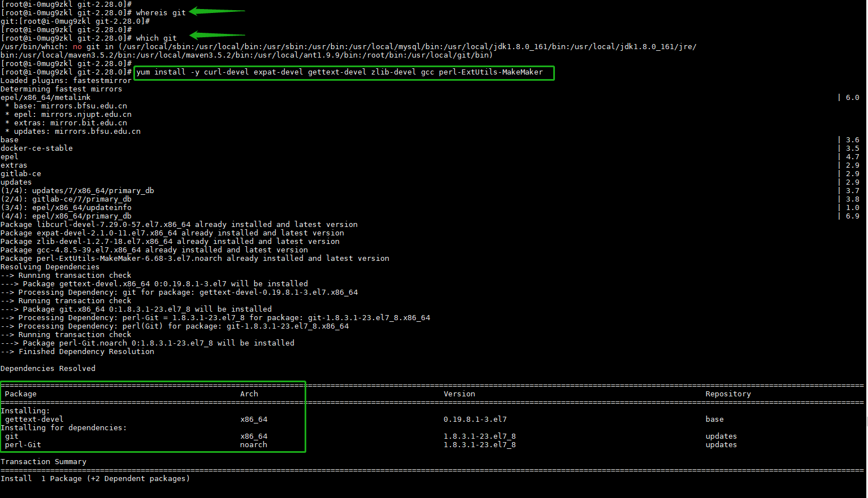The height and width of the screenshot is (498, 868).
Task: Click the 'Package' column header
Action: point(21,394)
